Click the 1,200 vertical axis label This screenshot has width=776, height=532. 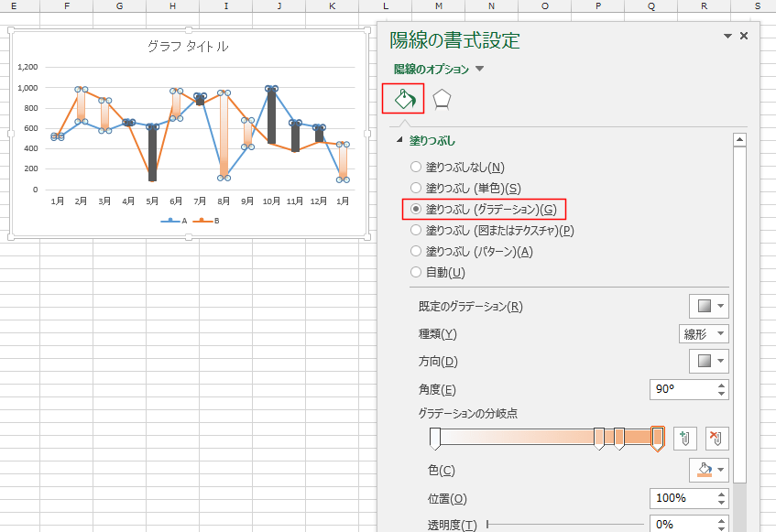click(x=27, y=67)
